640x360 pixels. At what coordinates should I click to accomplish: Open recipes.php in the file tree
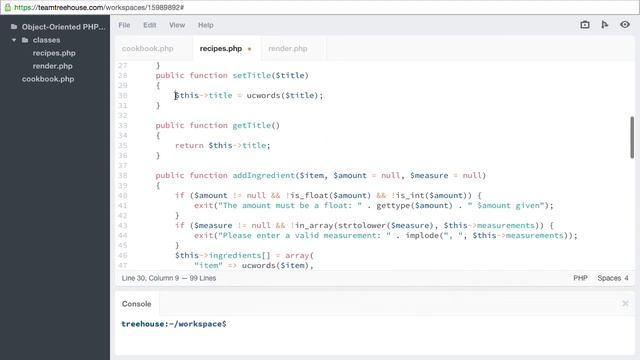click(54, 53)
